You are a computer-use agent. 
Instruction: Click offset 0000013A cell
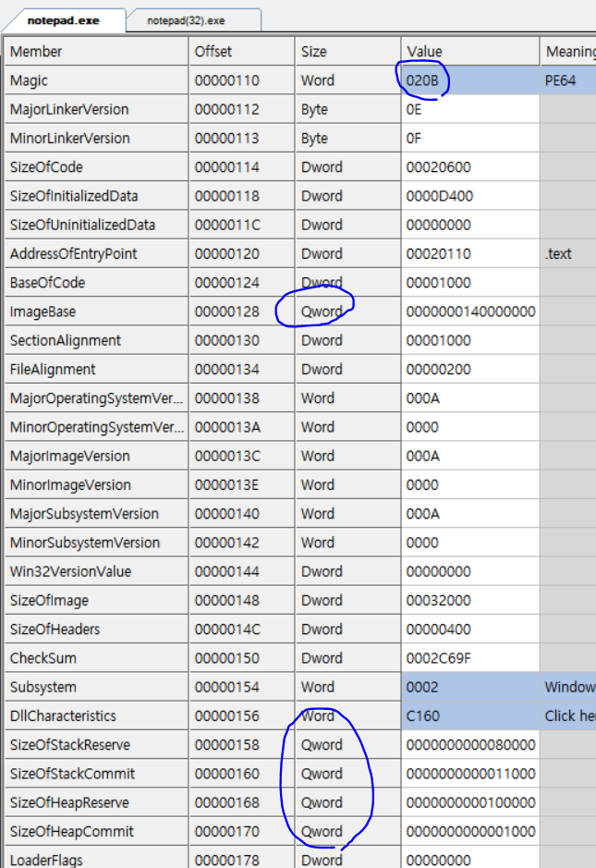pyautogui.click(x=241, y=427)
